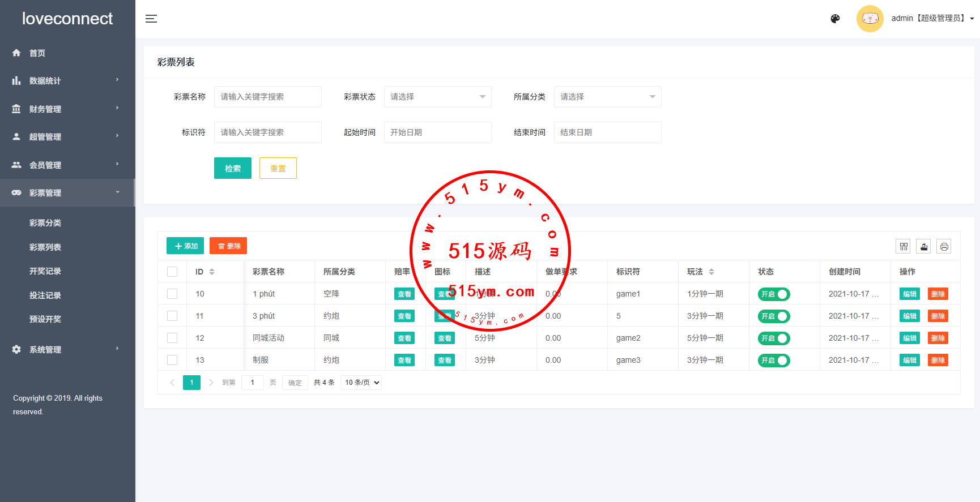Click the 彩票名称 search input field
Screen dimensions: 980x502
267,97
